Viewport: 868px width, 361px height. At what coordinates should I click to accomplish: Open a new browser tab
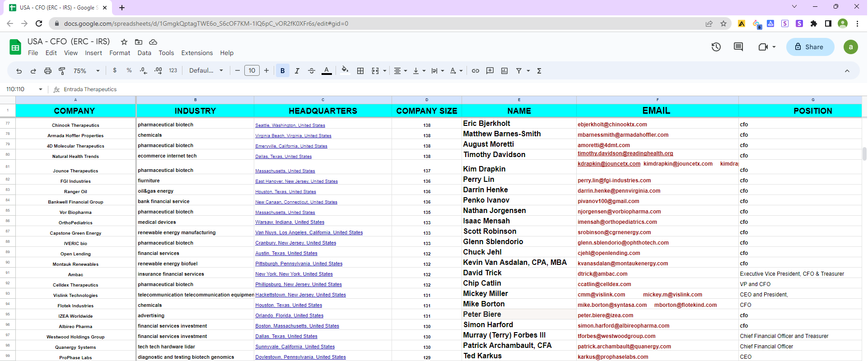pyautogui.click(x=122, y=8)
